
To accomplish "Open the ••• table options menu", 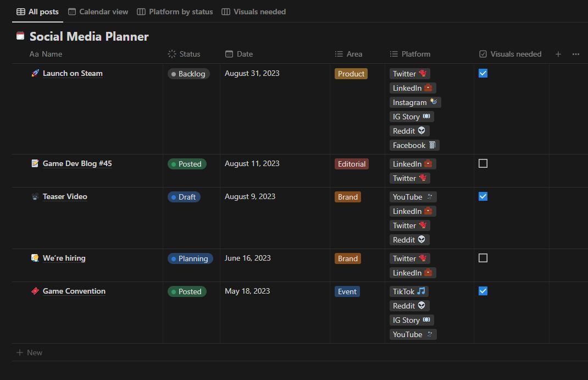I will click(x=575, y=54).
